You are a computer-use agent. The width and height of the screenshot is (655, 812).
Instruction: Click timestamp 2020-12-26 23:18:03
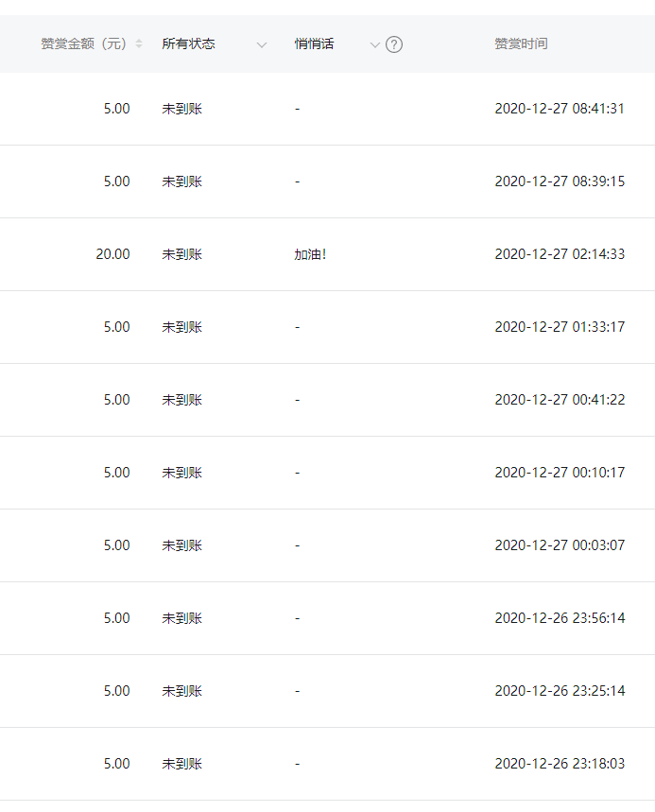pos(560,764)
